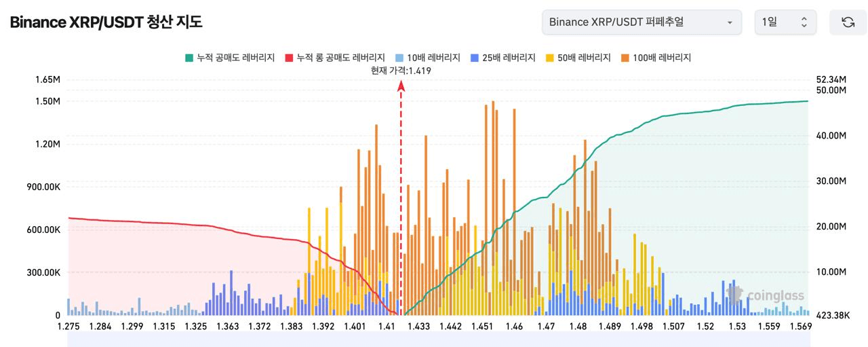Click the 1.498 price axis label
This screenshot has height=347, width=868.
click(x=642, y=327)
